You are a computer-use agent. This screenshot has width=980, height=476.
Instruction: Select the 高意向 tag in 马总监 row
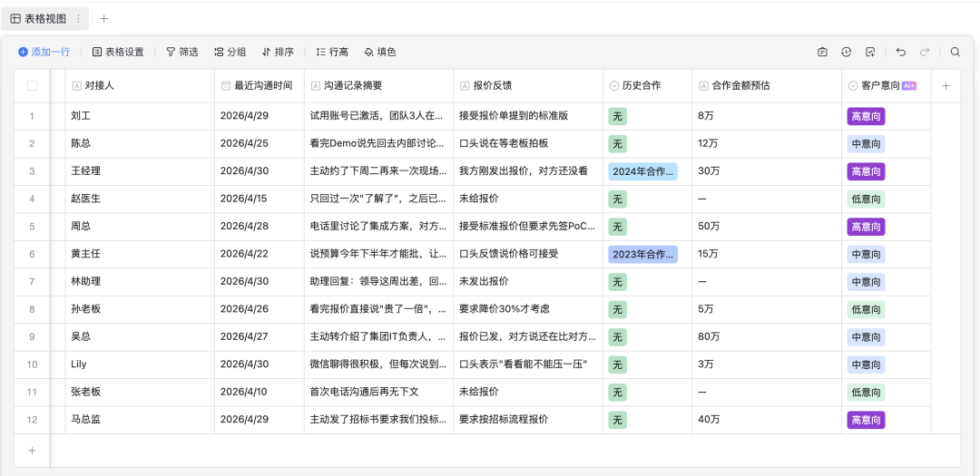(x=866, y=420)
